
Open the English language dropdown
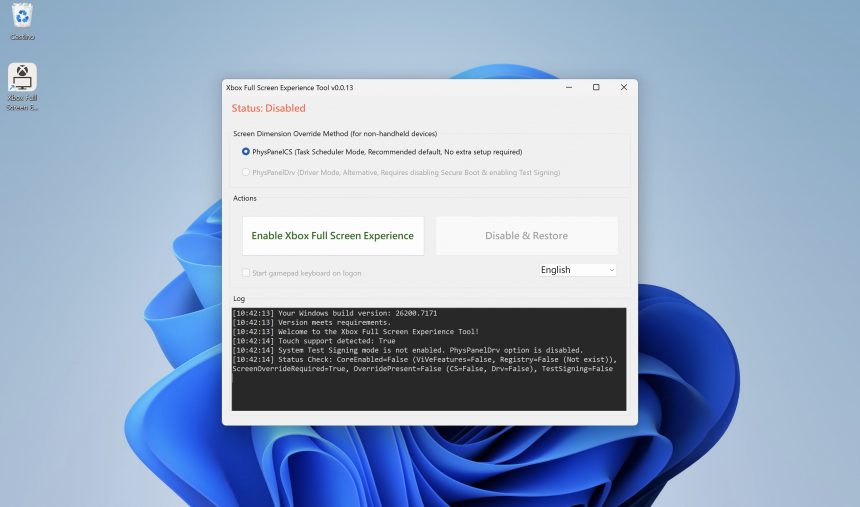click(577, 270)
